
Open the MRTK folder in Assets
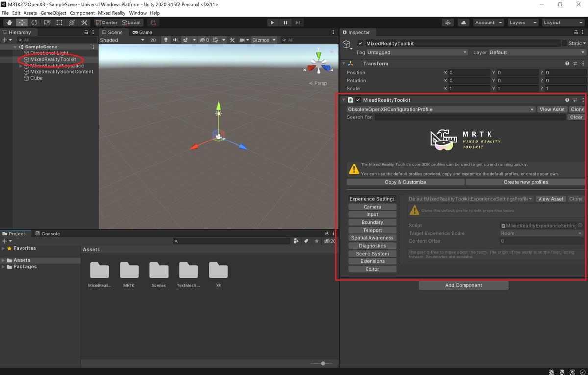coord(129,275)
